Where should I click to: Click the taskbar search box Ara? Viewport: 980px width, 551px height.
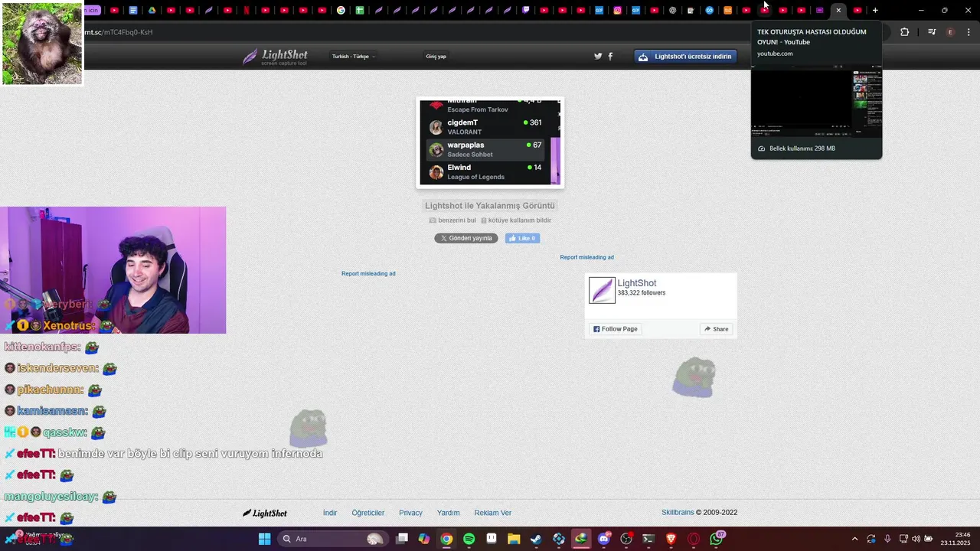click(332, 539)
